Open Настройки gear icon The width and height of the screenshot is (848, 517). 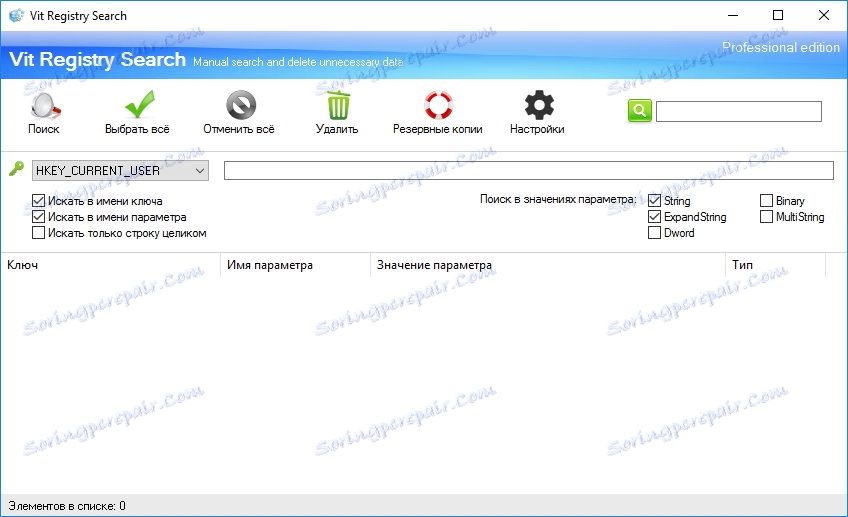[x=539, y=105]
